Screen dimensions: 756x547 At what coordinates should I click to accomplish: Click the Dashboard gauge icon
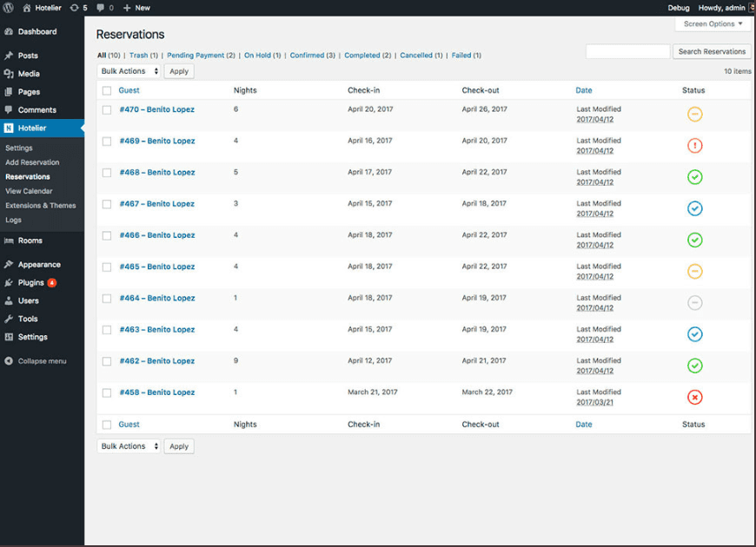(9, 32)
